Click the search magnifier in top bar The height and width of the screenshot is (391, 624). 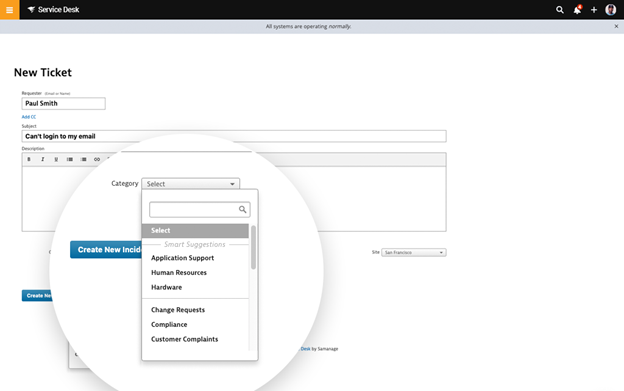tap(560, 10)
